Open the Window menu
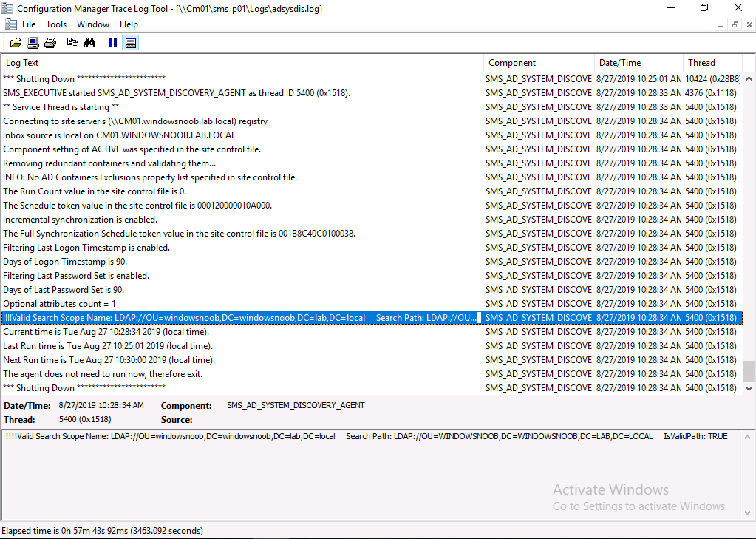 coord(93,24)
